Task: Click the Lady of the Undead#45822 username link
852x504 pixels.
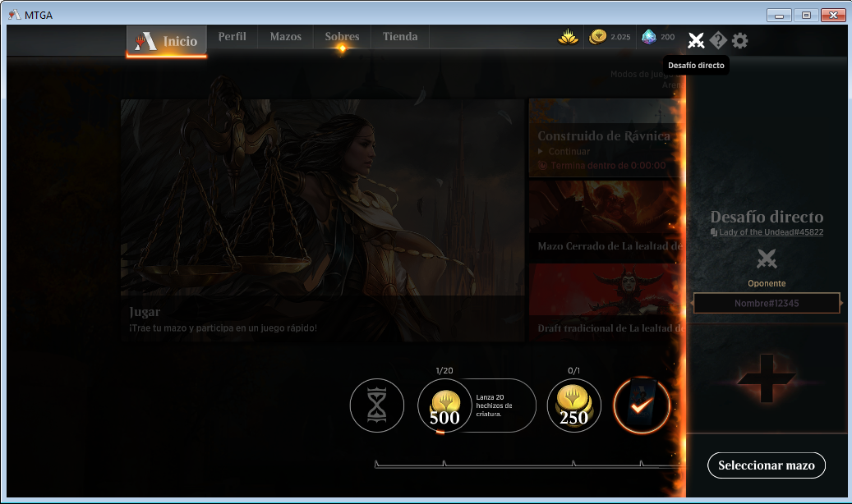Action: tap(771, 232)
